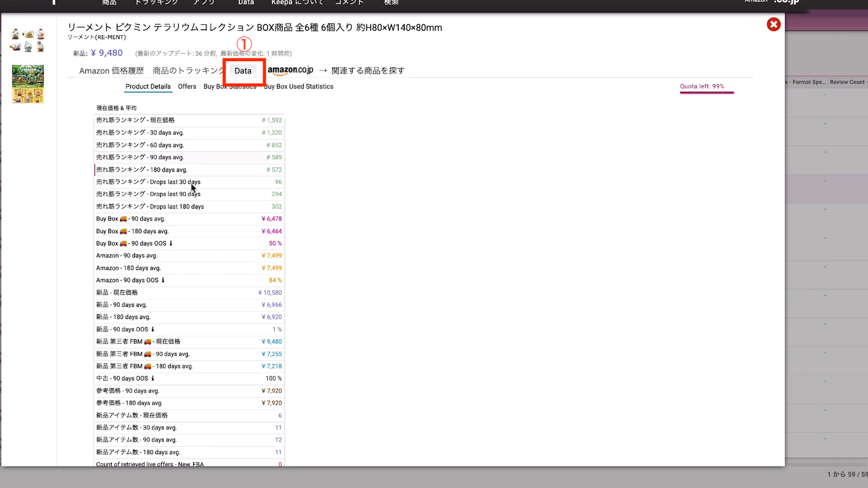Close the product detail popup
The height and width of the screenshot is (488, 868).
[774, 24]
